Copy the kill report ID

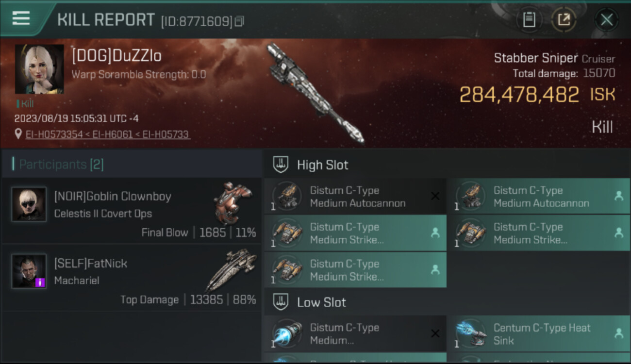coord(239,21)
